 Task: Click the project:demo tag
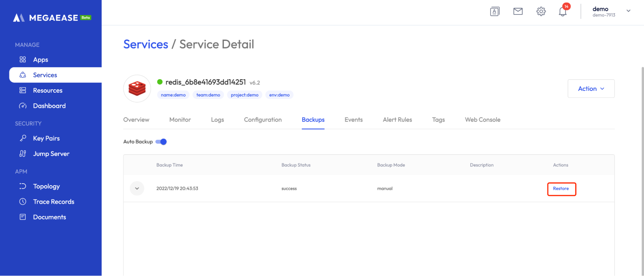[x=245, y=95]
